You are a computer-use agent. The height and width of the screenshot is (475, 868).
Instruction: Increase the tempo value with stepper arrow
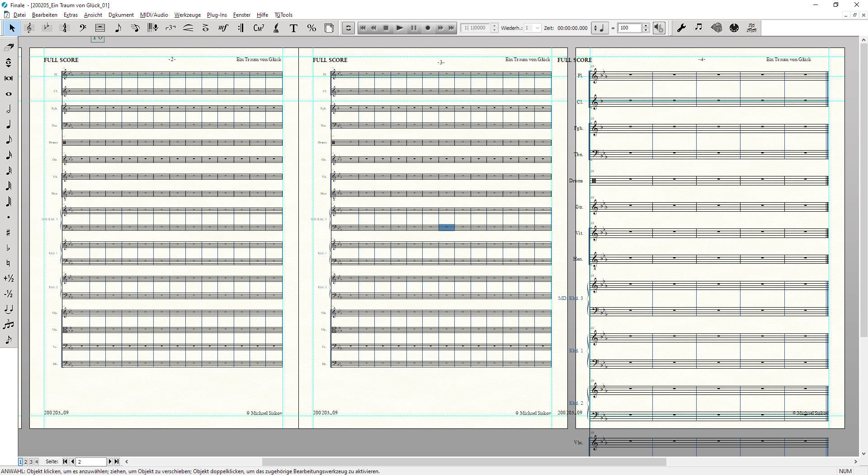(646, 26)
